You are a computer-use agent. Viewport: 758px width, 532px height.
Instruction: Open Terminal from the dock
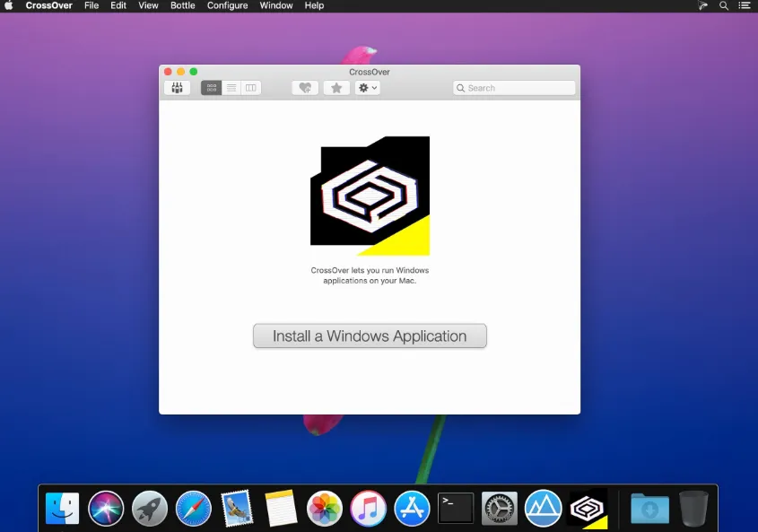pos(456,509)
